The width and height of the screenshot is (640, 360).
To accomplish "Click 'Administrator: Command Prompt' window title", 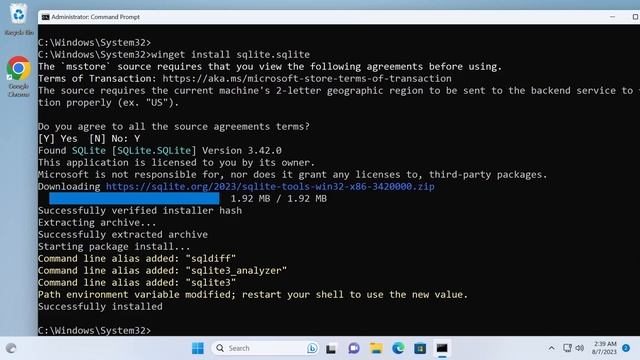I will click(96, 17).
